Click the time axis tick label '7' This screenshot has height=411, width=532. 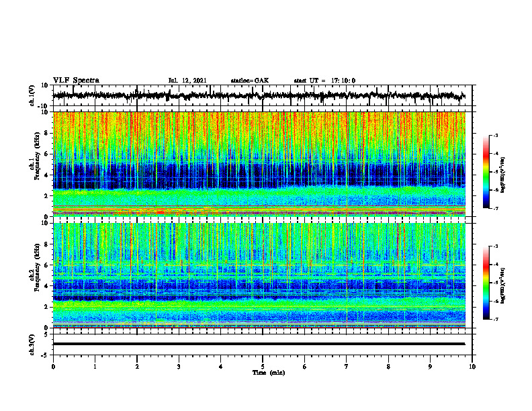[x=347, y=367]
